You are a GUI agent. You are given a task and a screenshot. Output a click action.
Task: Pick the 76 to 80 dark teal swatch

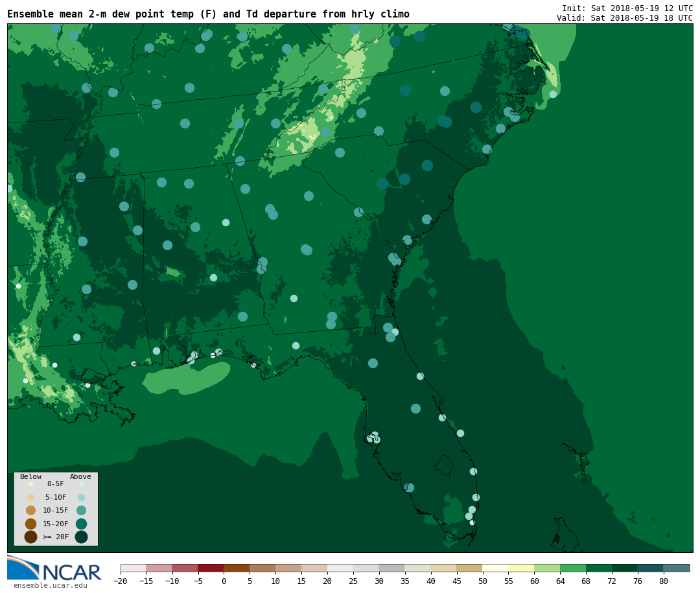coord(651,568)
